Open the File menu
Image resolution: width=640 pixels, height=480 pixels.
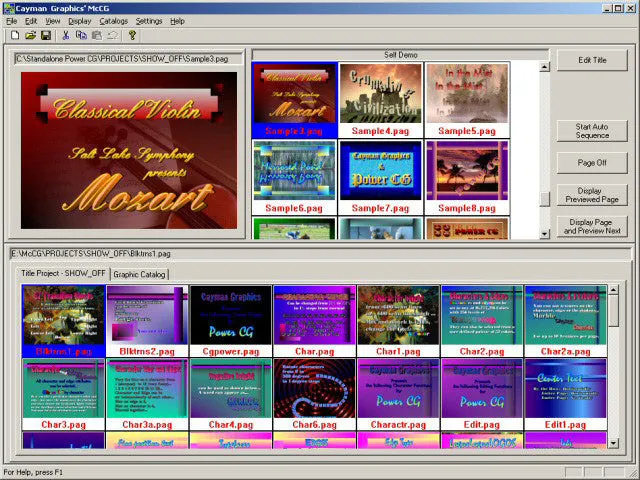point(11,21)
